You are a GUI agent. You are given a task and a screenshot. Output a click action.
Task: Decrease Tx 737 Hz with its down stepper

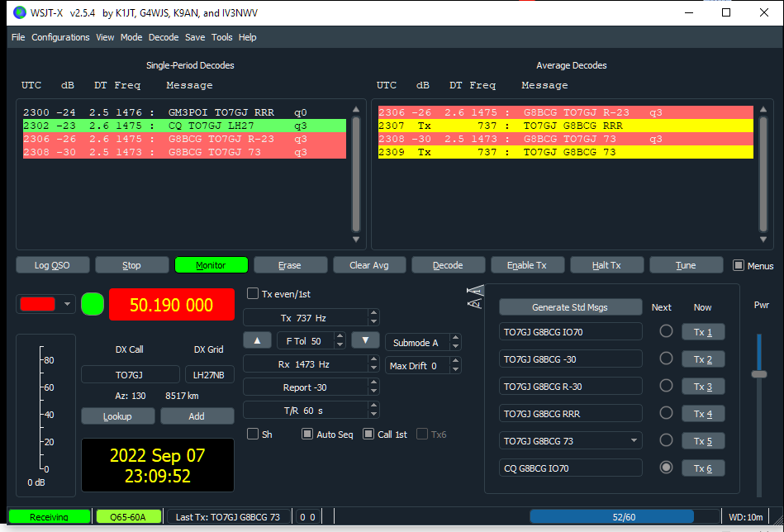[373, 321]
